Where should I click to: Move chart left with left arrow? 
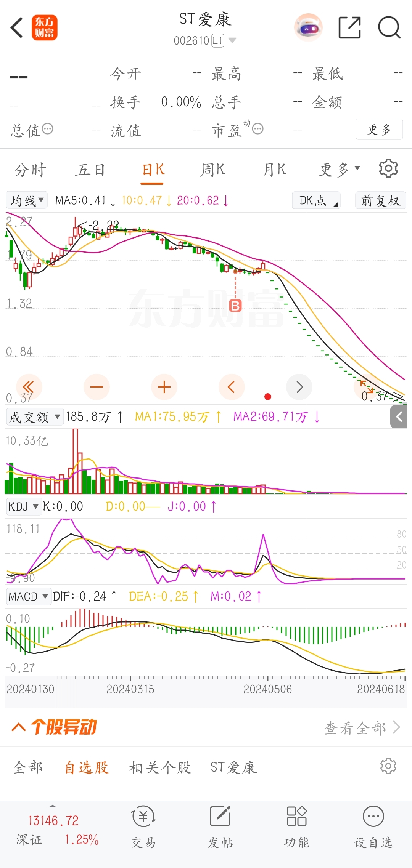tap(232, 387)
